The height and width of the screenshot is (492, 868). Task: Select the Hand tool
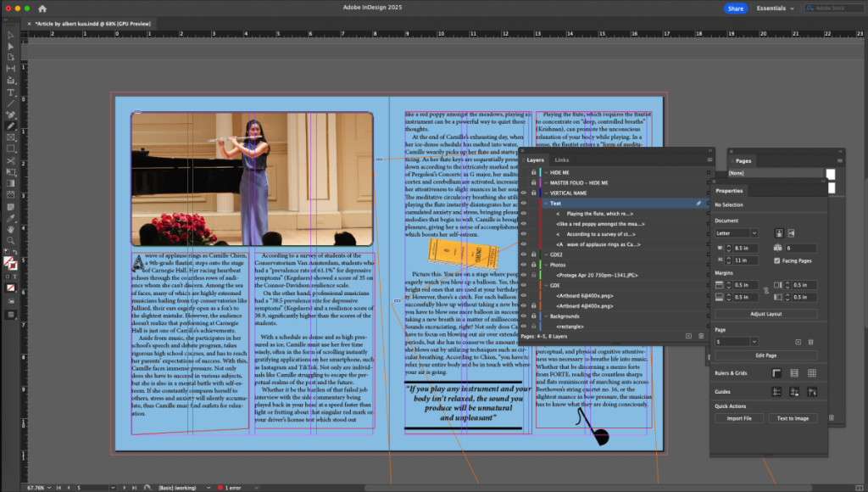tap(11, 229)
